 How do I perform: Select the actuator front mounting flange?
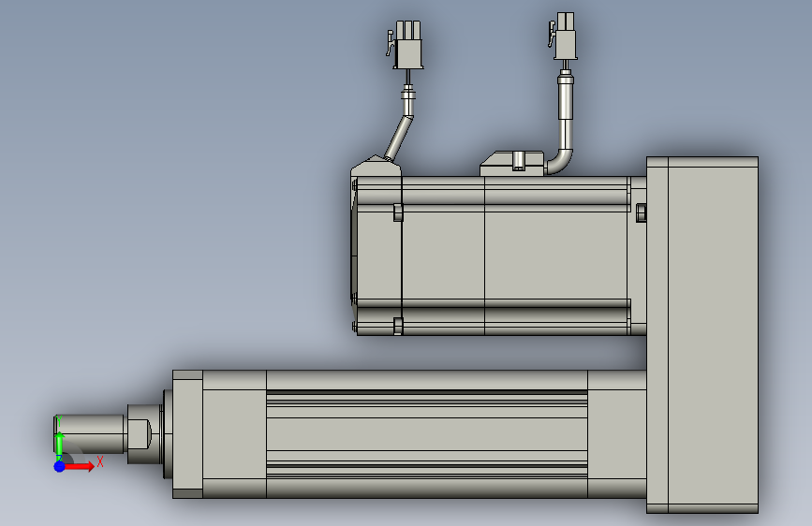tap(187, 434)
